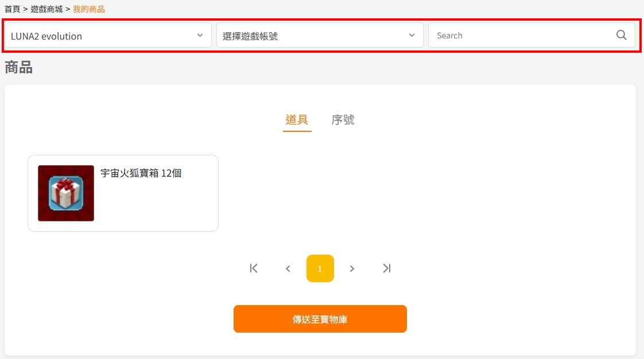
Task: Click the 我的商品 breadcrumb
Action: tap(89, 9)
